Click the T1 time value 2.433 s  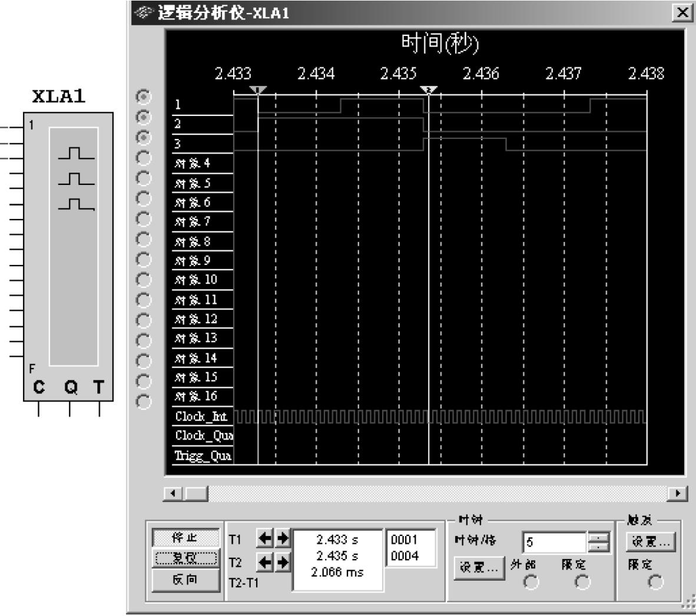(337, 539)
